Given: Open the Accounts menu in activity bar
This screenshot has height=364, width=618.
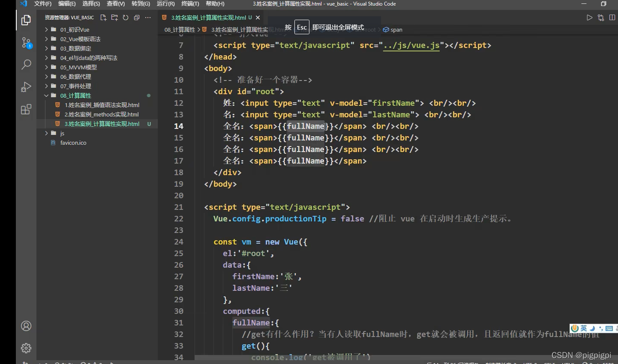Looking at the screenshot, I should tap(26, 326).
